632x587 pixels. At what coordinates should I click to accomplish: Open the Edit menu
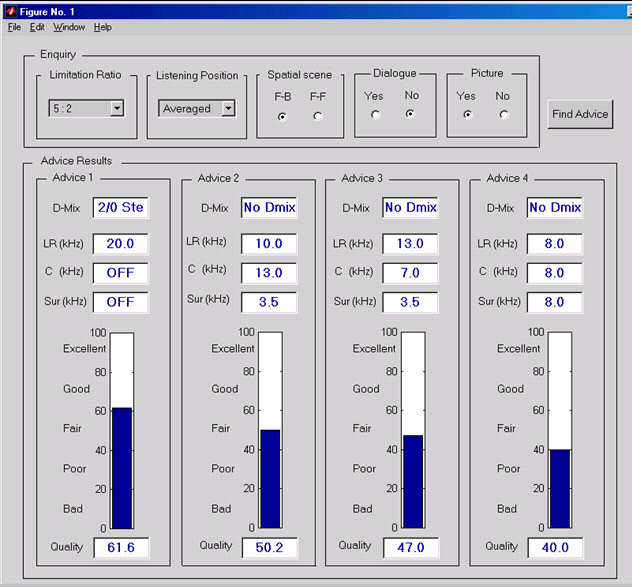[37, 27]
